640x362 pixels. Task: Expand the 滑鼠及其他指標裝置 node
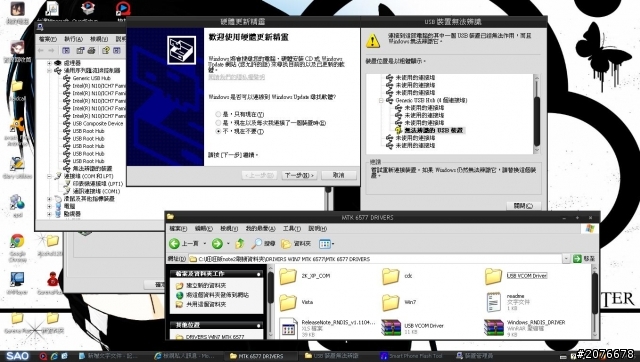pyautogui.click(x=49, y=199)
